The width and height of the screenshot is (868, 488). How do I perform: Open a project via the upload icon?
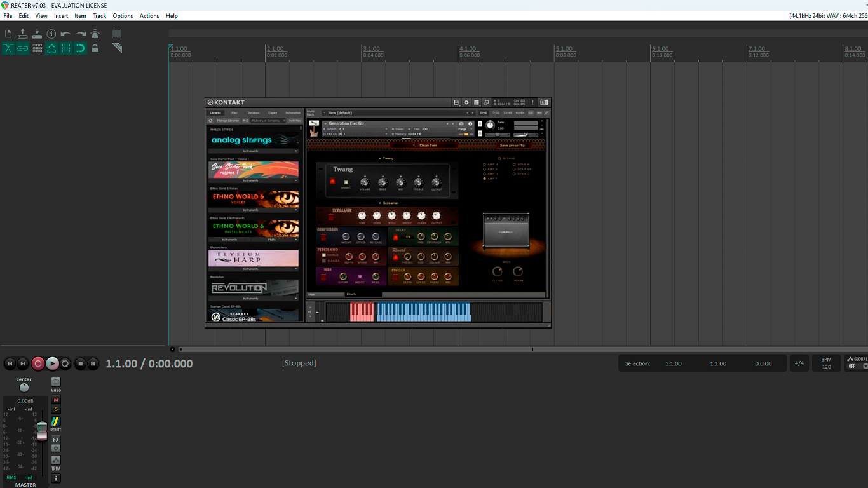[23, 34]
